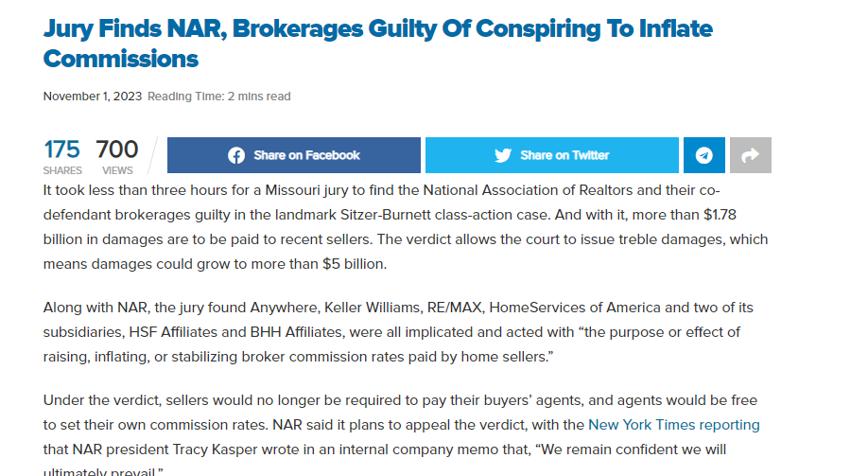Click the paragraph mentioning Keller Williams and RE/MAX
868x476 pixels.
tap(399, 332)
